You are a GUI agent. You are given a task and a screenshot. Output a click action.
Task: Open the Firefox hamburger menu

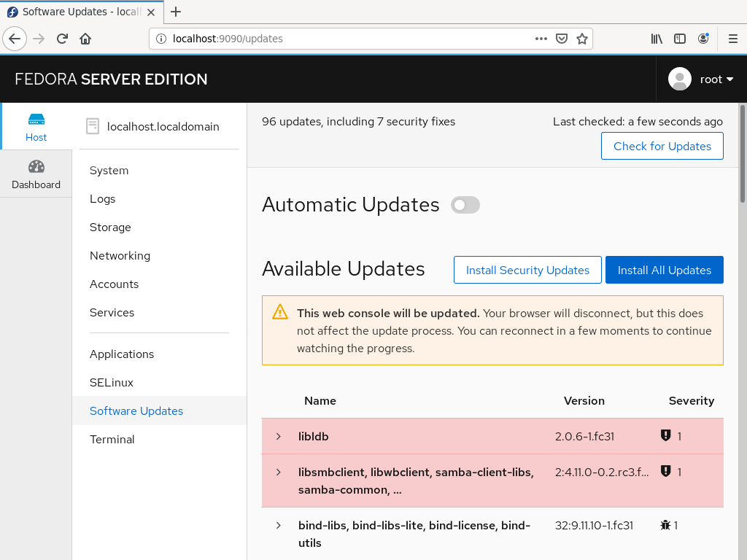pyautogui.click(x=733, y=39)
